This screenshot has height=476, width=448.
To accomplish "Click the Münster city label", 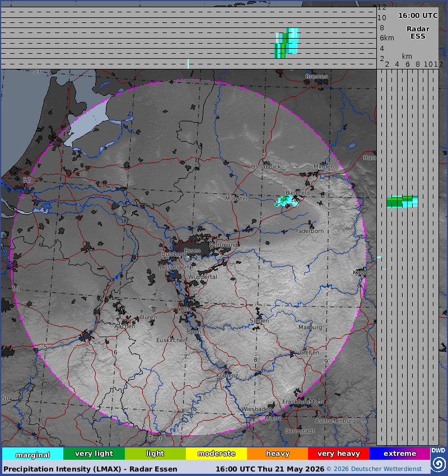I will [236, 199].
